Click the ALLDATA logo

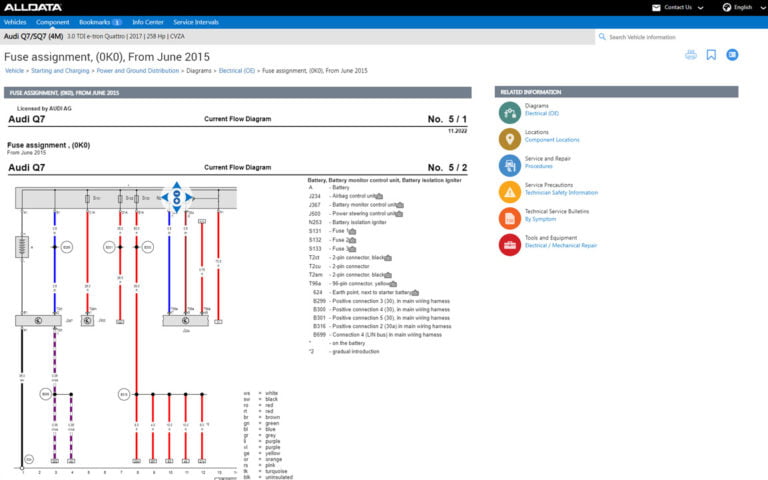[33, 7]
